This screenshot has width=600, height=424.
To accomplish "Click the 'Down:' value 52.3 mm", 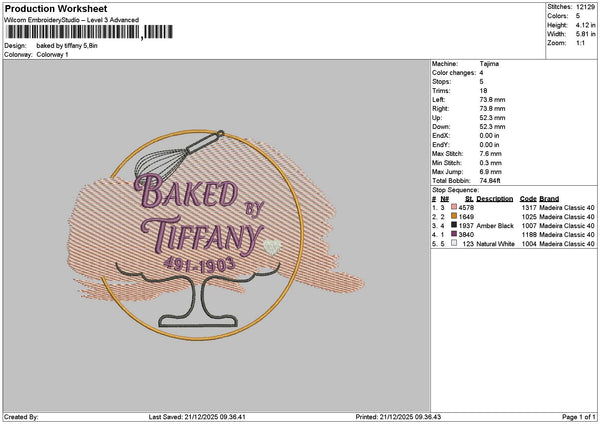I will coord(492,127).
